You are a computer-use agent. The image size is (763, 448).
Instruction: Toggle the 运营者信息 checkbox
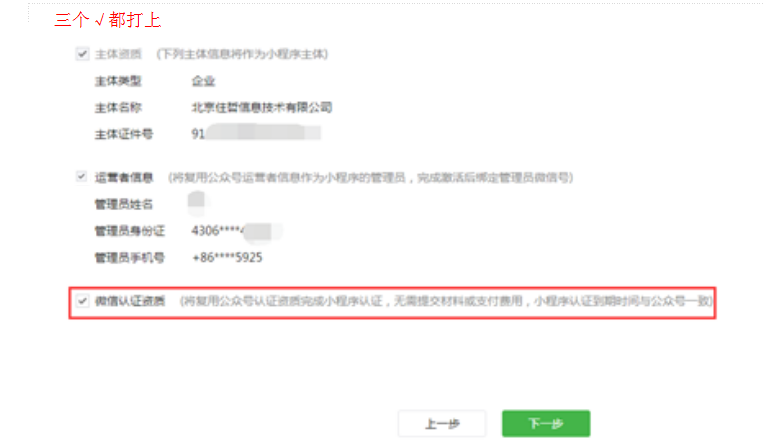(x=82, y=177)
